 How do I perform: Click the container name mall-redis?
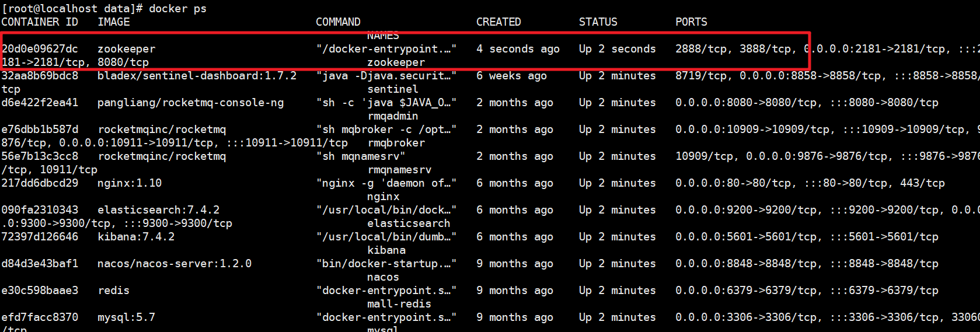click(x=399, y=304)
